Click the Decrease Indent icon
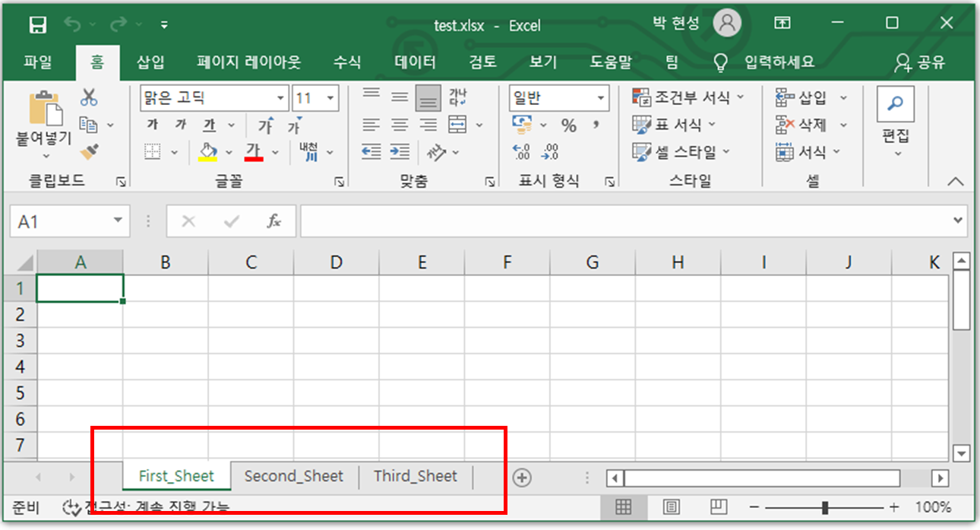Image resolution: width=980 pixels, height=530 pixels. click(x=371, y=152)
